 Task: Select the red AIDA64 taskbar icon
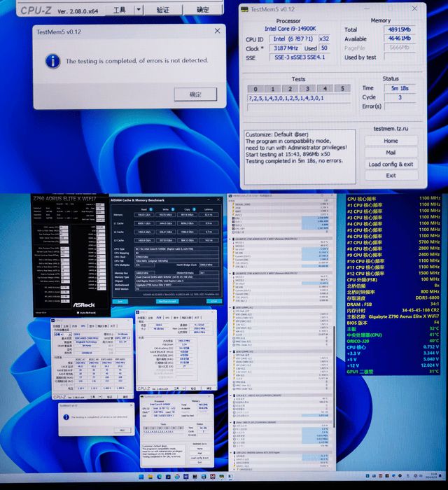click(212, 477)
